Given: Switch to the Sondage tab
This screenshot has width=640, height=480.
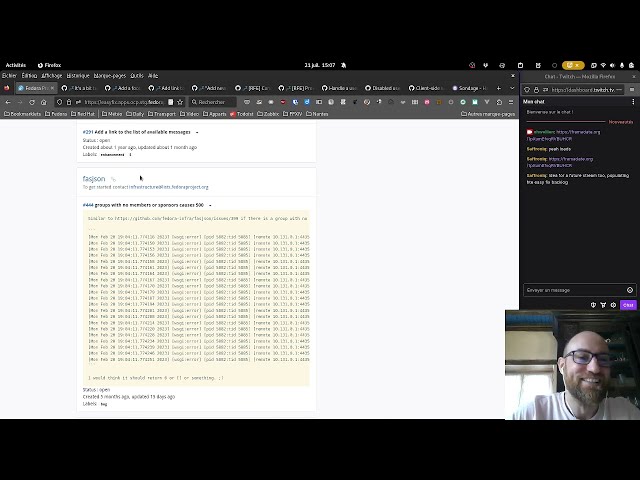Looking at the screenshot, I should 469,88.
